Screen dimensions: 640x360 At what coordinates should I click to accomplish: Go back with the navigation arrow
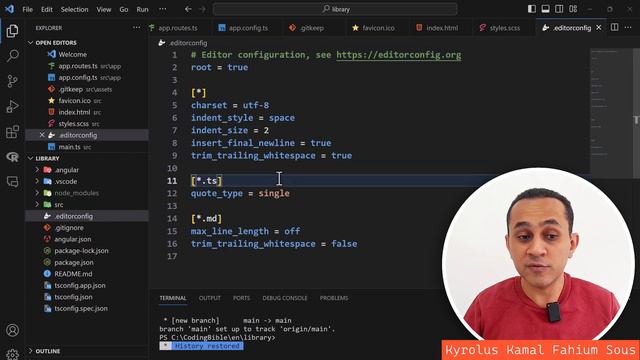click(x=188, y=9)
